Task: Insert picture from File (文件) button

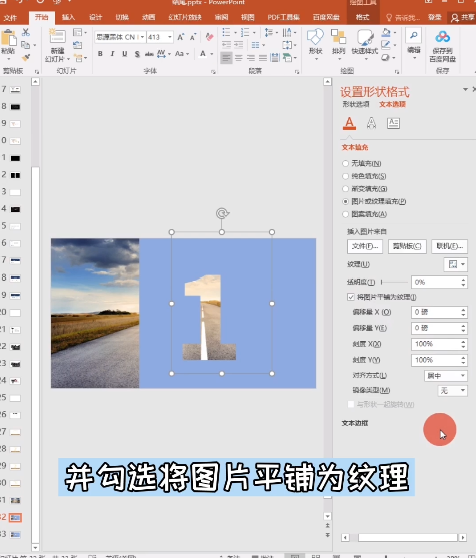Action: click(365, 246)
